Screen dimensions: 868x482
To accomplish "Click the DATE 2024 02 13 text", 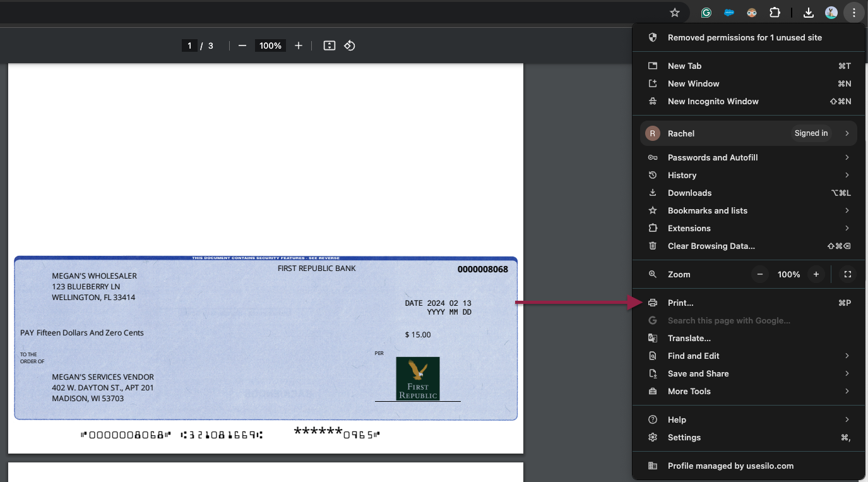I will pos(438,303).
